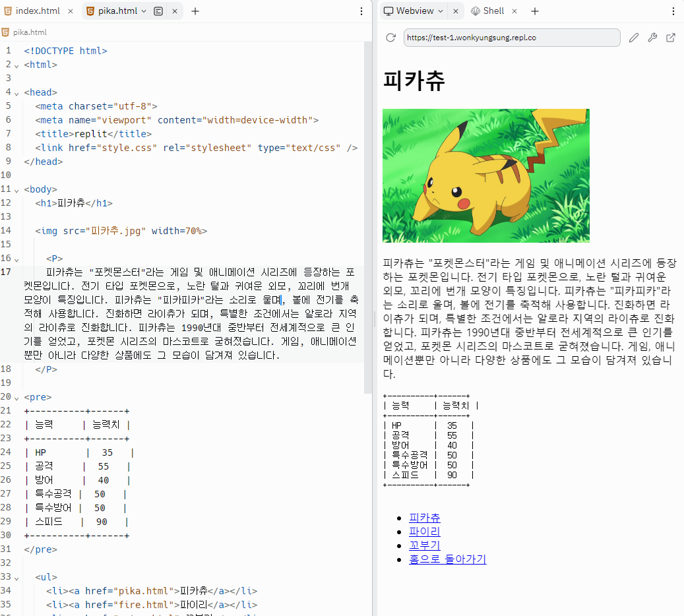
Task: Add a new editor tab with plus icon
Action: coord(195,11)
